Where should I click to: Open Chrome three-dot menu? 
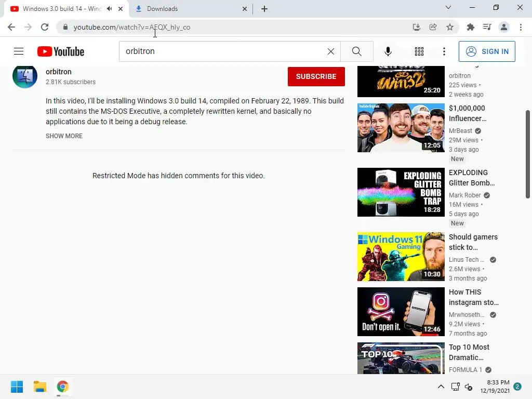521,27
